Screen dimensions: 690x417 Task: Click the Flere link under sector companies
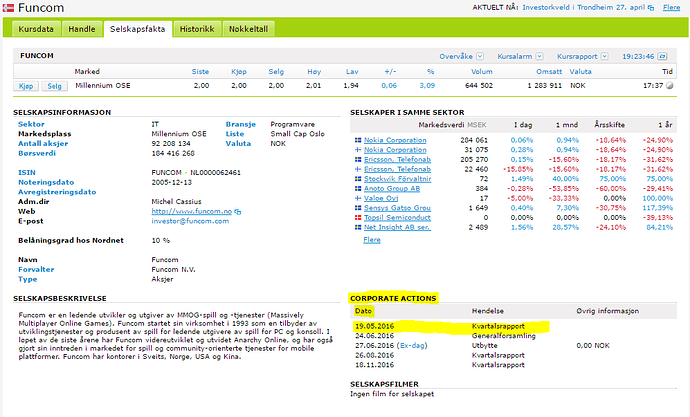tap(372, 240)
